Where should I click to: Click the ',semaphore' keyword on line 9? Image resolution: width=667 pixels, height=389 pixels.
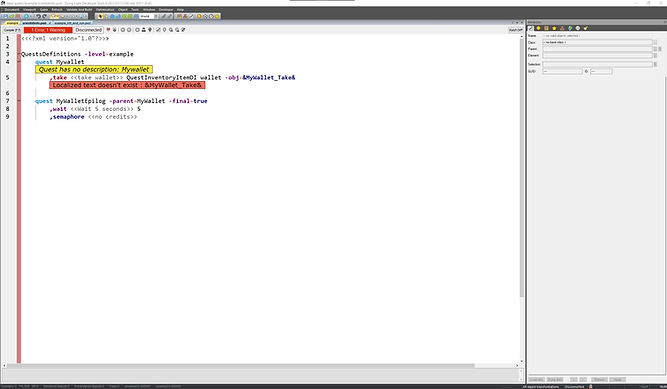point(67,117)
